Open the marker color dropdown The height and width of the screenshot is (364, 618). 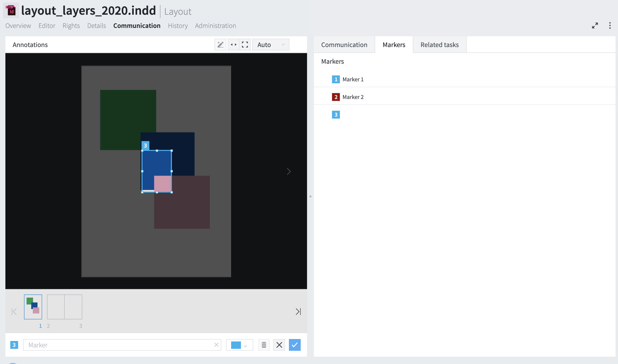pos(246,345)
